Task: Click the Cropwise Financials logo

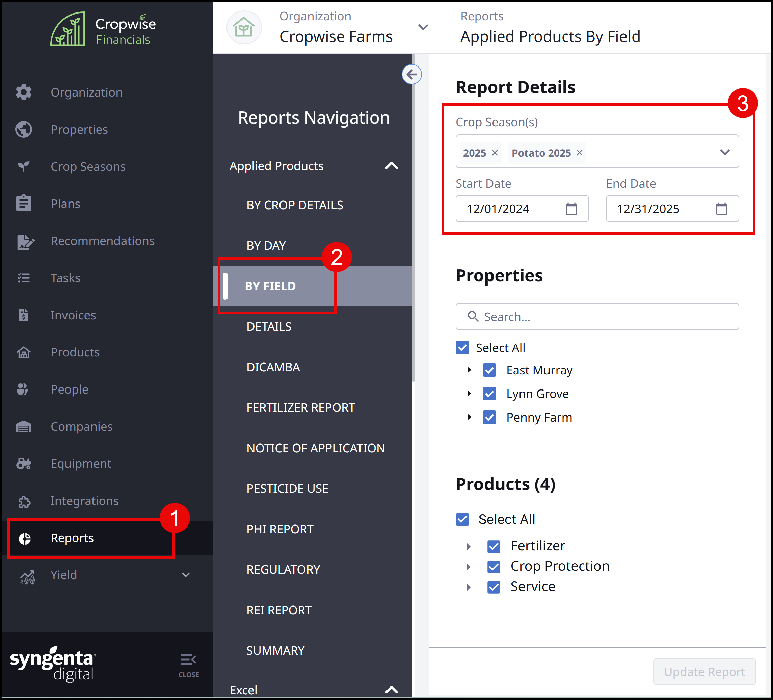Action: 103,29
